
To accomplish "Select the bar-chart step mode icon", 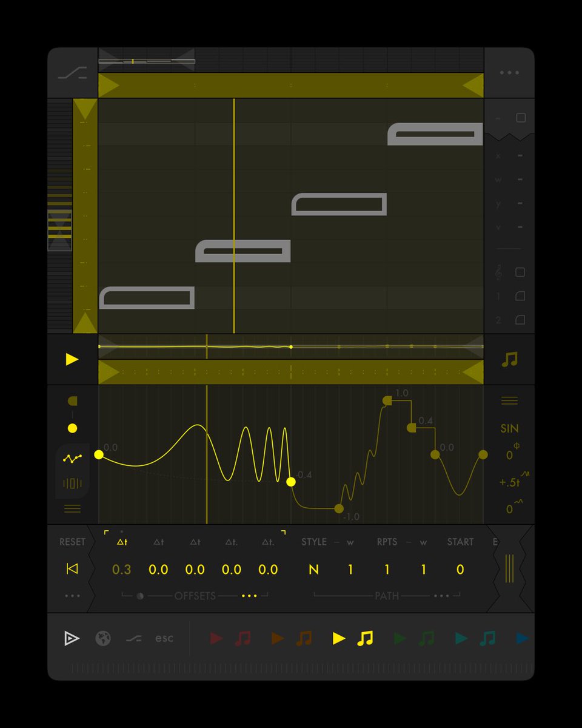I will [72, 484].
